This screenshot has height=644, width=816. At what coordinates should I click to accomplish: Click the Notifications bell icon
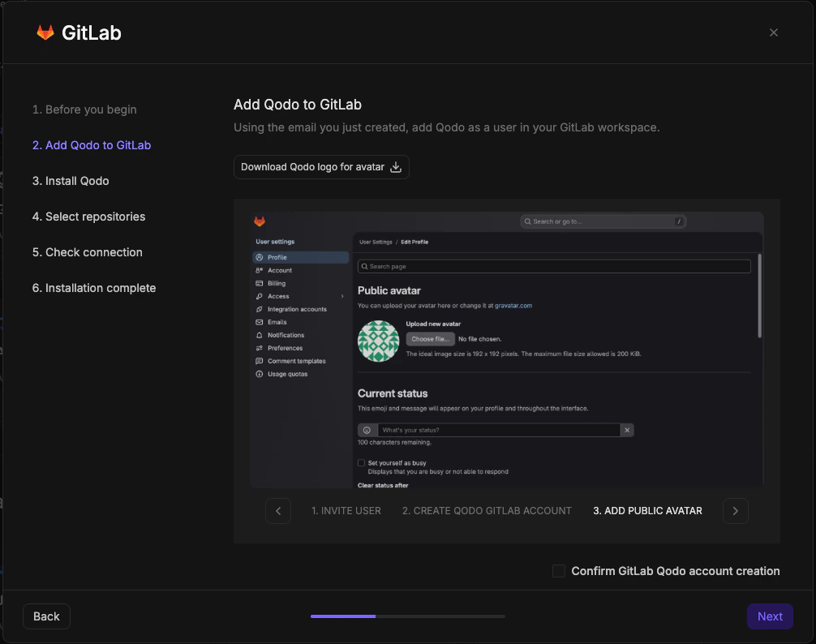point(260,336)
